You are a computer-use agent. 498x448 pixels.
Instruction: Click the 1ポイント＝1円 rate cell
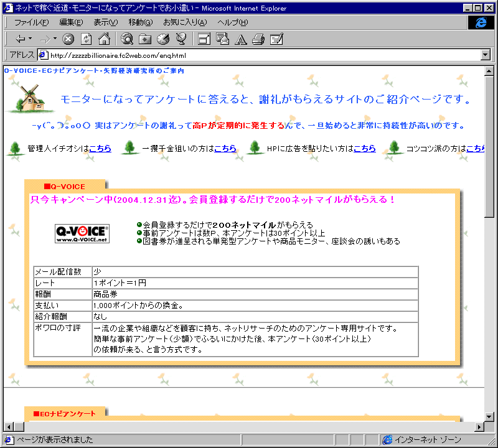click(x=255, y=283)
